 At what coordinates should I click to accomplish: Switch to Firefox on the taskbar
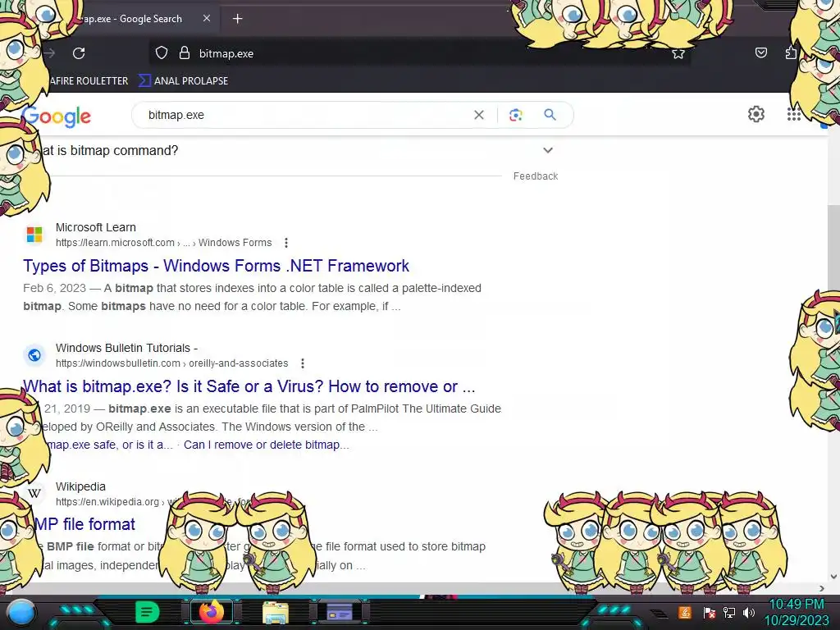(211, 612)
